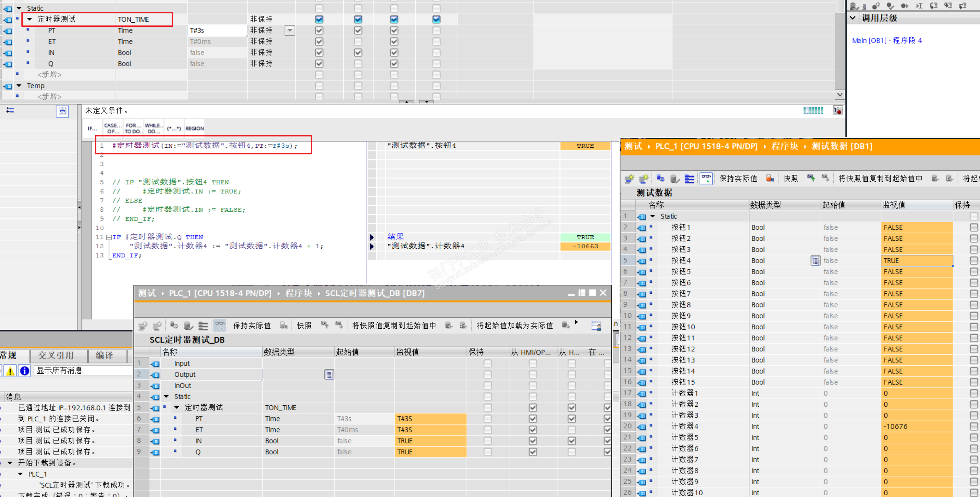The image size is (980, 497).
Task: Click the absolute/relative toggle icon above navigation pane
Action: pyautogui.click(x=62, y=111)
